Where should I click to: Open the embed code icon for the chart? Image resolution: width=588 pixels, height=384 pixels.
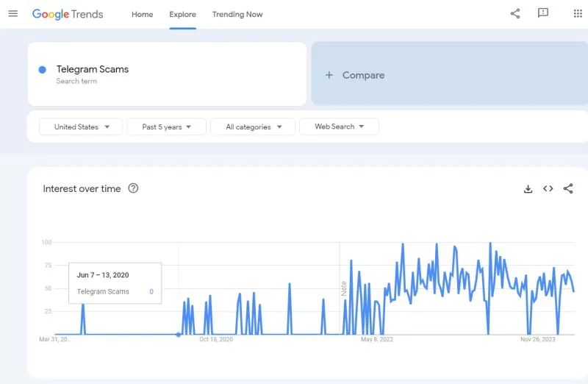548,188
